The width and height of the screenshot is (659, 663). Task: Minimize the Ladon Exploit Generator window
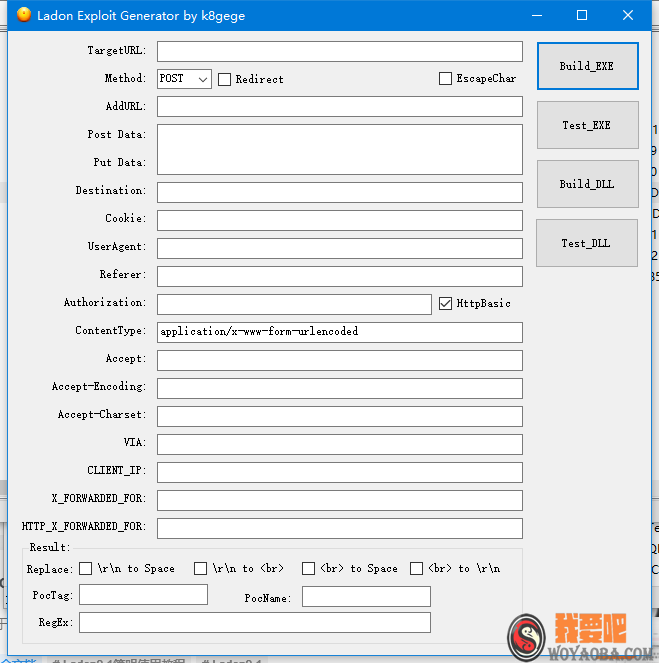[537, 15]
